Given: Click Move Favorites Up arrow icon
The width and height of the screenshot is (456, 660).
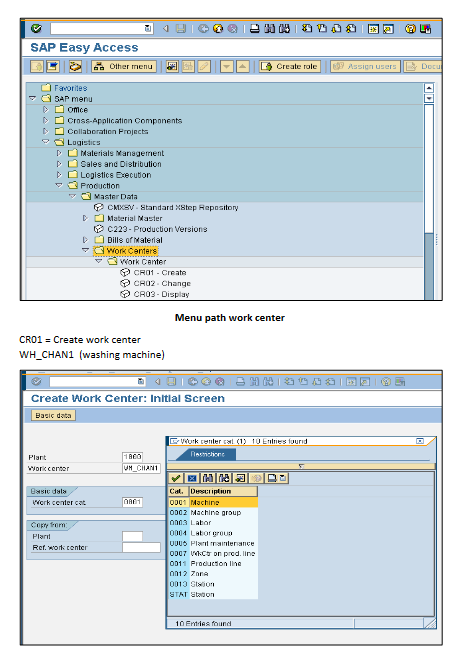Looking at the screenshot, I should (243, 67).
